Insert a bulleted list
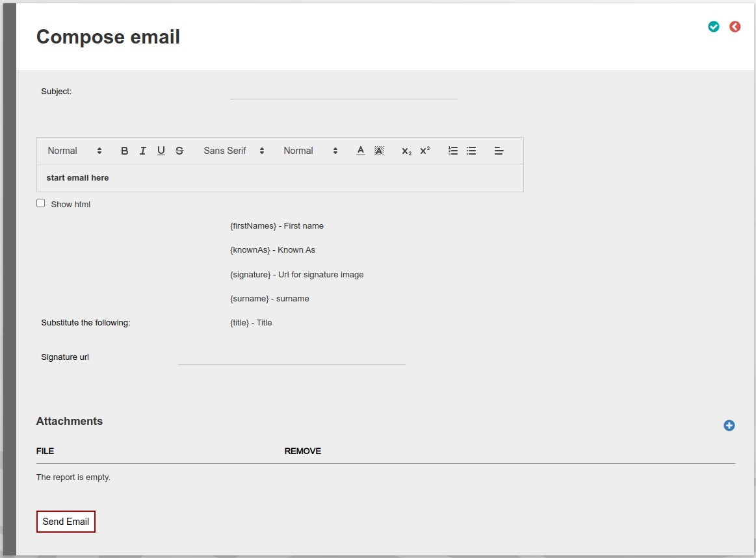 click(471, 151)
